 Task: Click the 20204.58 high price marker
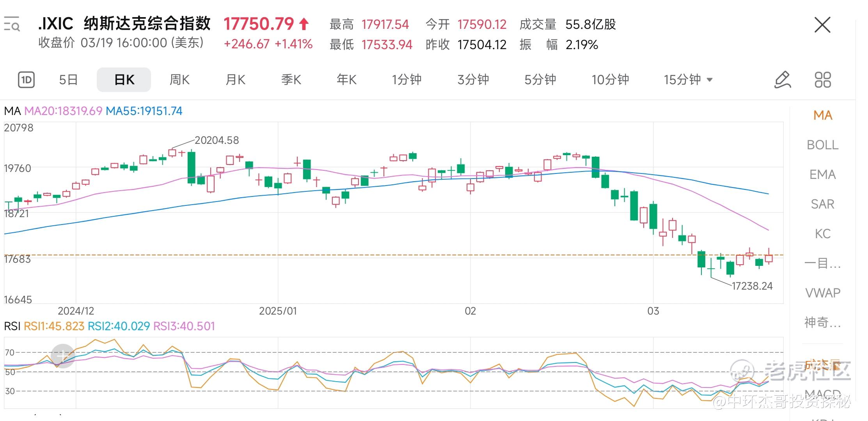[217, 140]
